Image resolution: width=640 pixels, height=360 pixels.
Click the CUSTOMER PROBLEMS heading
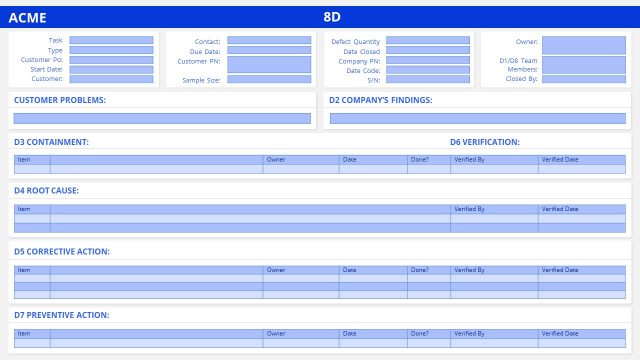60,100
